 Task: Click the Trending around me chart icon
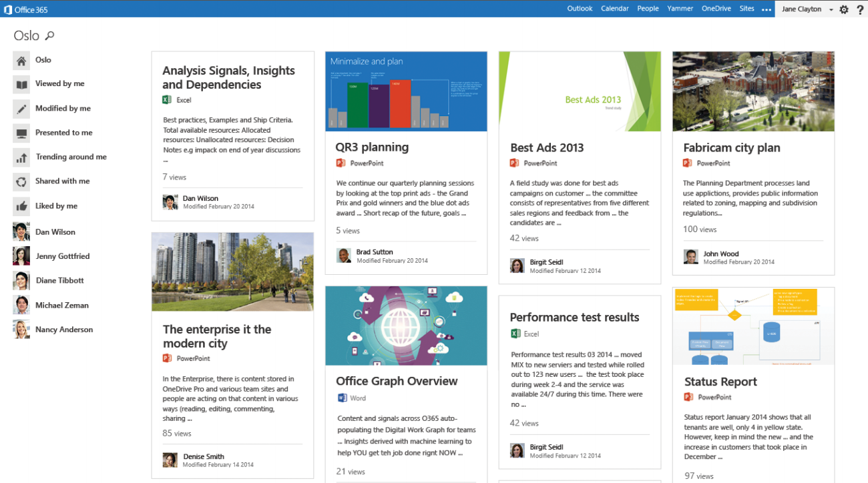[x=21, y=158]
